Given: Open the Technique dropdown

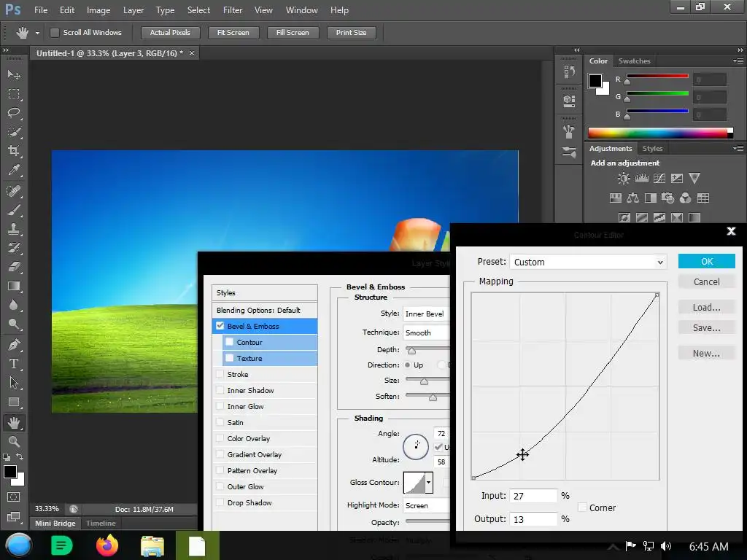Looking at the screenshot, I should 426,332.
